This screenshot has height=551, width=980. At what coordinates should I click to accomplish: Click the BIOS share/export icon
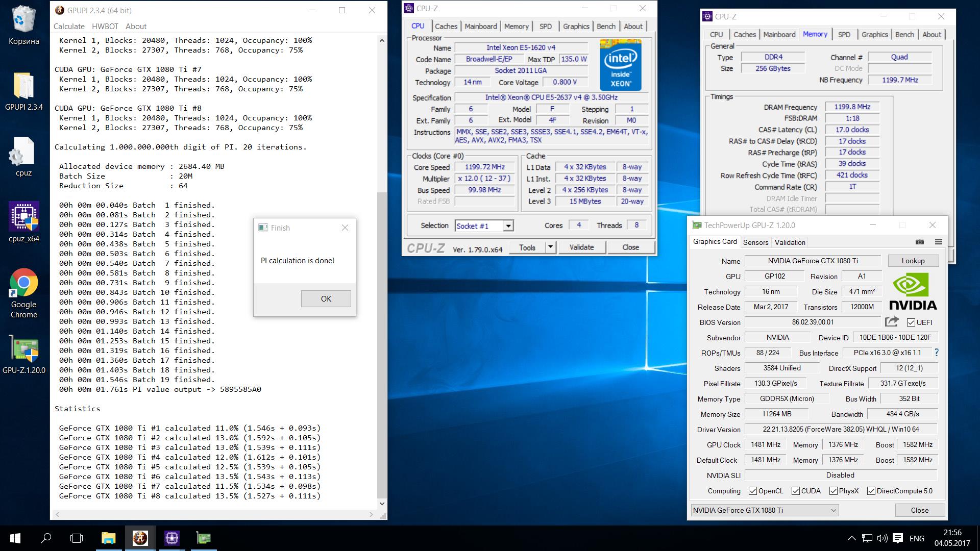click(x=892, y=321)
